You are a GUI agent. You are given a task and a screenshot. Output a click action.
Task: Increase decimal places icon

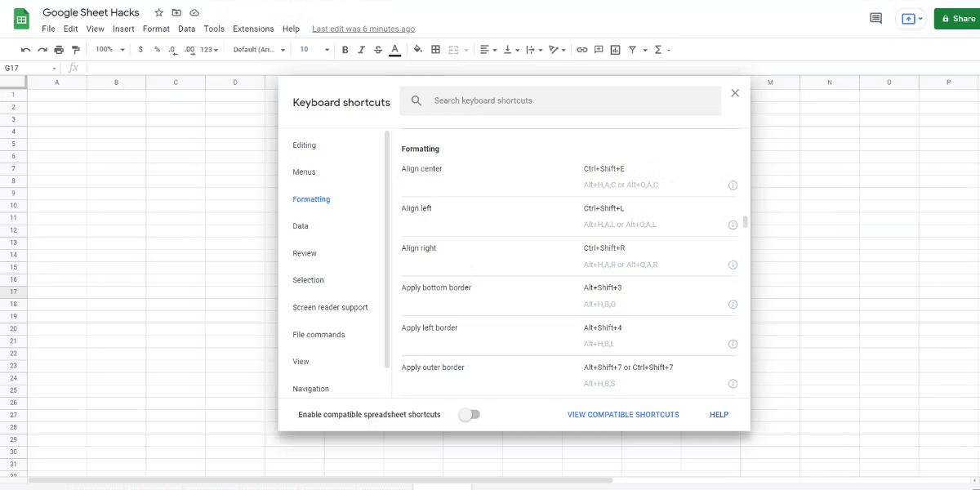[x=189, y=50]
